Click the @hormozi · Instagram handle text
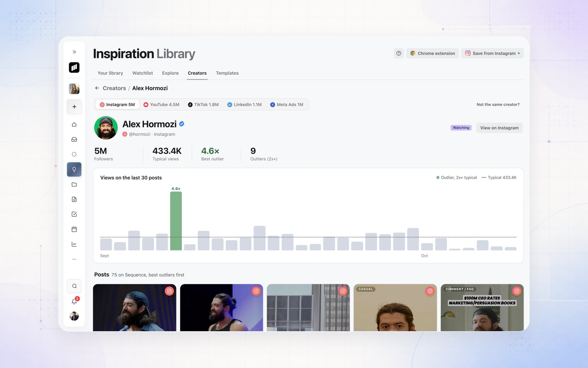Screen dimensions: 588x368 pos(152,134)
